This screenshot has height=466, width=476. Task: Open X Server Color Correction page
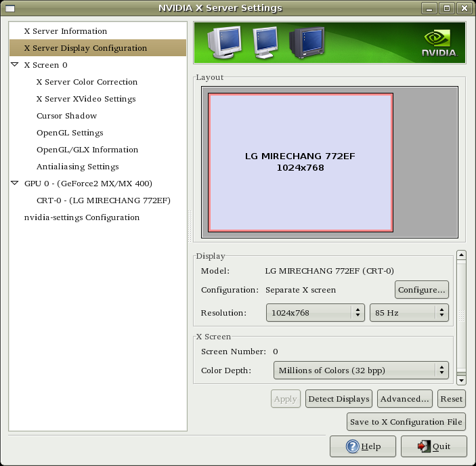(98, 82)
